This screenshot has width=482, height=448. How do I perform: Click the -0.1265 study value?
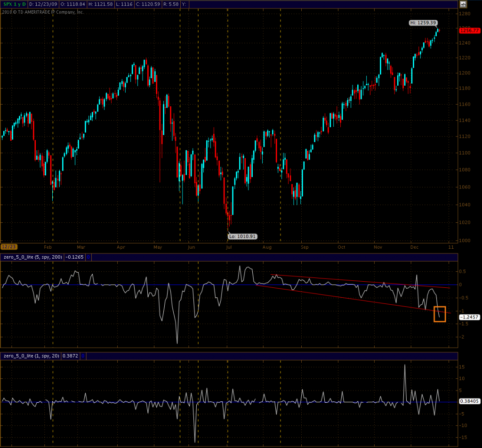point(74,257)
